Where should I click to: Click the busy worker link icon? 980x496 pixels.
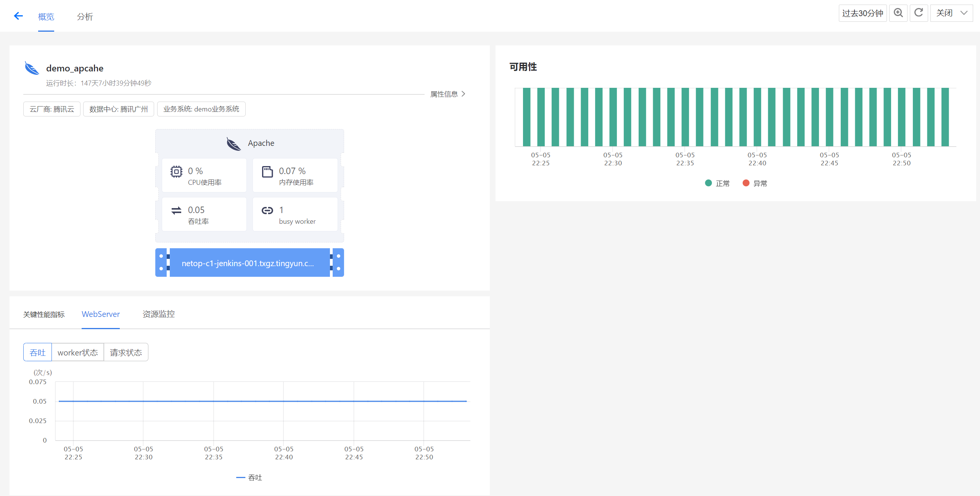point(267,210)
